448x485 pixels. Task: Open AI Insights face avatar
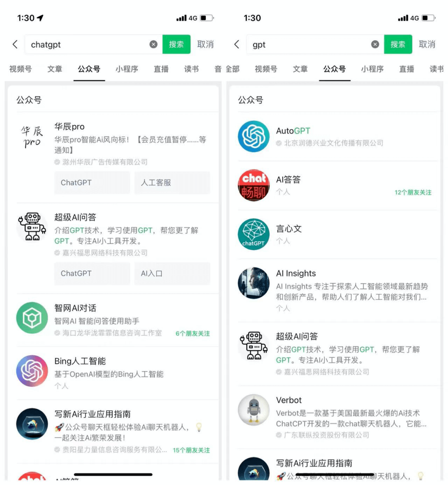coord(253,283)
